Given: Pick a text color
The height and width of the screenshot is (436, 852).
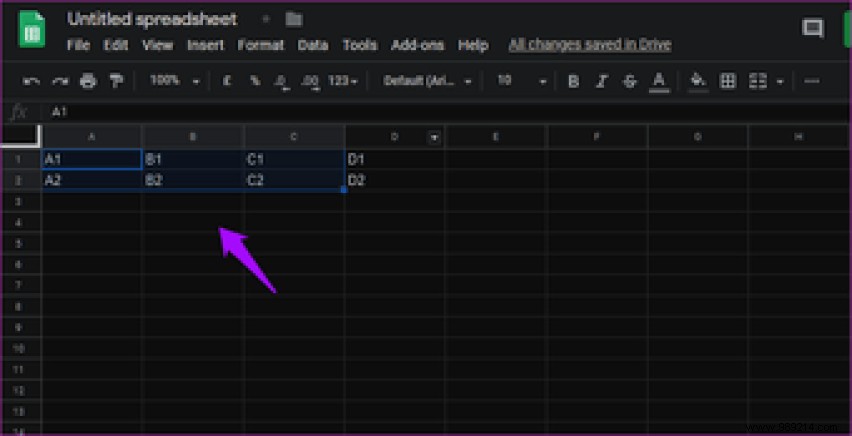Looking at the screenshot, I should point(659,82).
